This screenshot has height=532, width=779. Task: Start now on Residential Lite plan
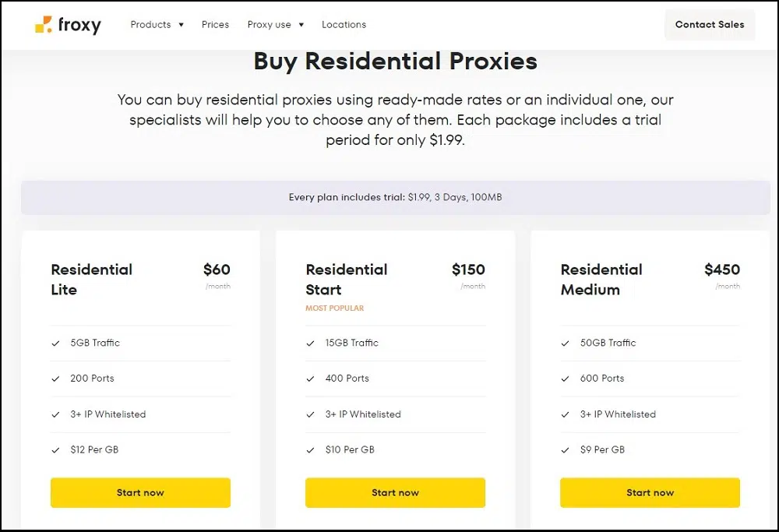[x=140, y=492]
